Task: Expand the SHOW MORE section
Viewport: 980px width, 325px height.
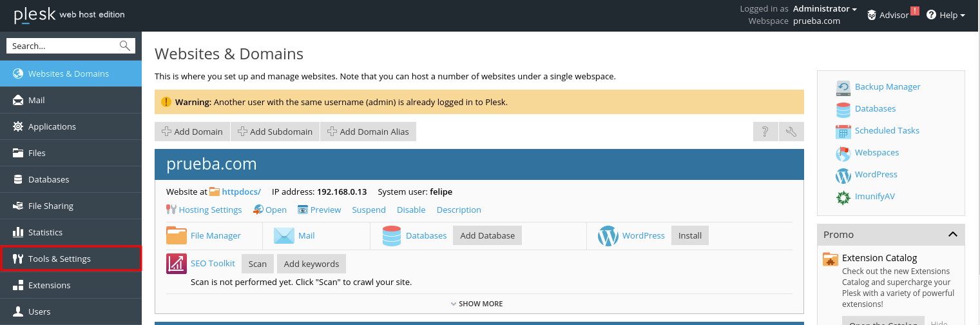Action: point(477,304)
